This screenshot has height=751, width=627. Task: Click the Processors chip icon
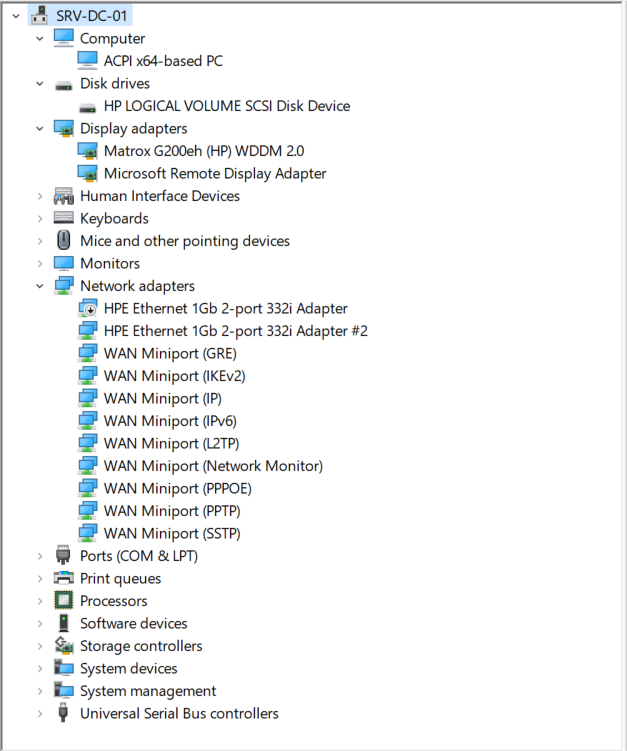(x=63, y=601)
